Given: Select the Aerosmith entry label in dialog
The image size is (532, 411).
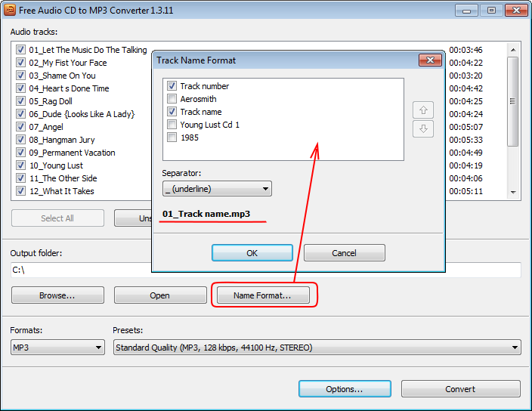Looking at the screenshot, I should tap(198, 99).
